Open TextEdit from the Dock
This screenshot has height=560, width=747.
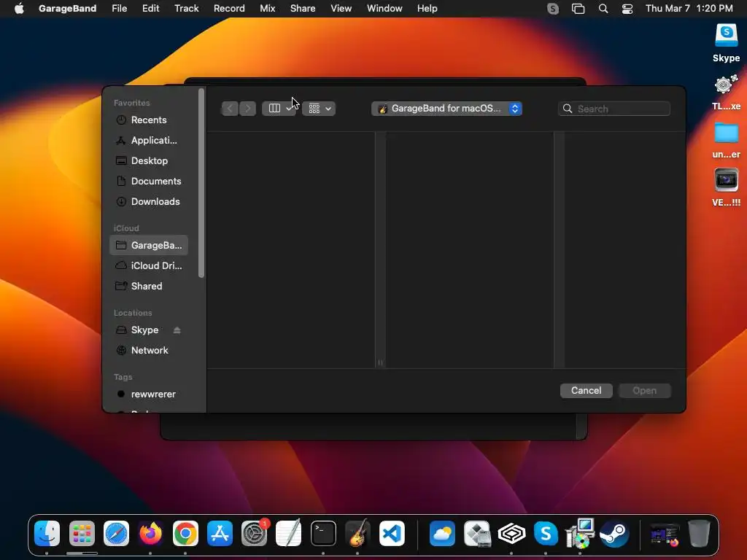[289, 533]
